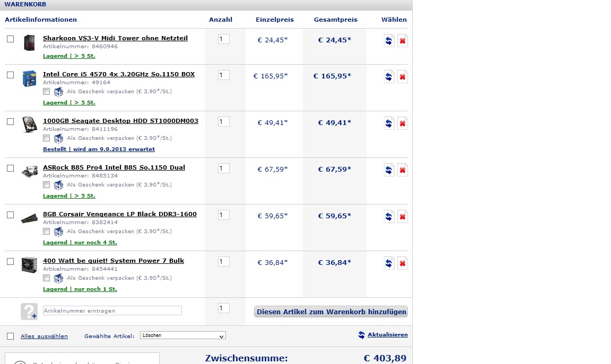Open 1000GB Seagate Desktop HDD product link
The width and height of the screenshot is (611, 364).
coord(120,121)
